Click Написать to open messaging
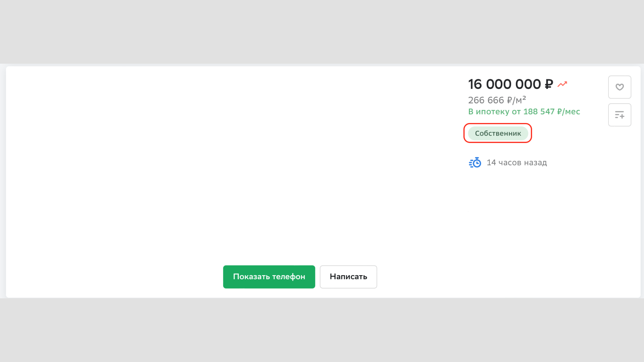The image size is (644, 362). [348, 276]
